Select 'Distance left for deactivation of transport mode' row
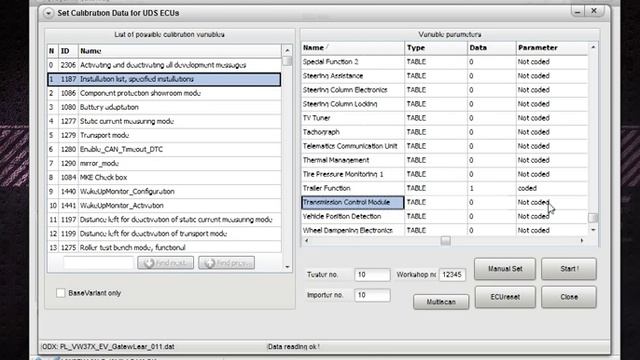 click(x=164, y=233)
